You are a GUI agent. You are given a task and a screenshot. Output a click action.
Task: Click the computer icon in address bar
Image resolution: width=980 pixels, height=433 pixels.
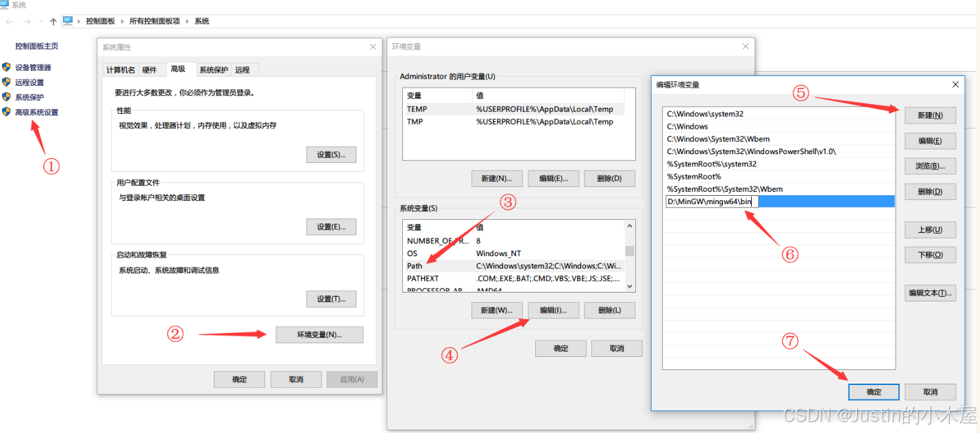[x=68, y=21]
